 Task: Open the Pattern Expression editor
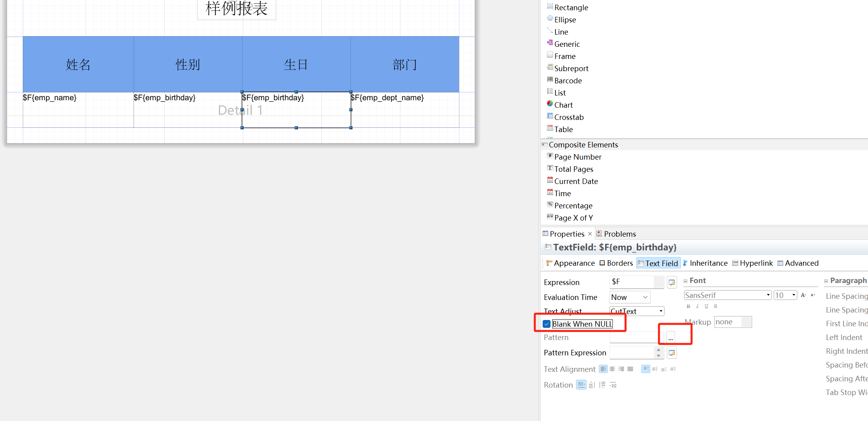(x=672, y=353)
